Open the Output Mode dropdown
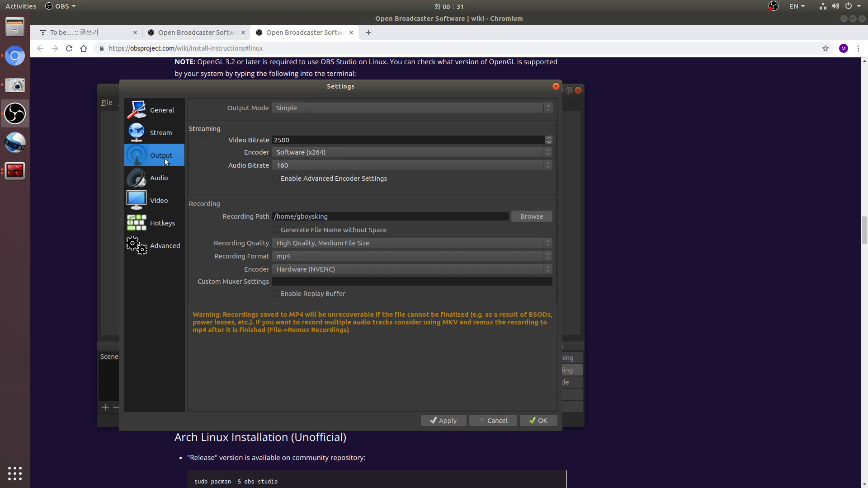The image size is (868, 488). [x=412, y=108]
